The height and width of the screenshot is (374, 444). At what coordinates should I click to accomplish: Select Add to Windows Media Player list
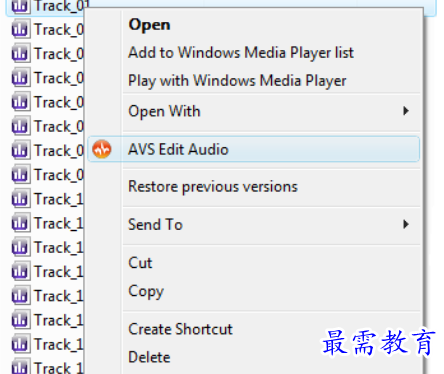[x=241, y=53]
